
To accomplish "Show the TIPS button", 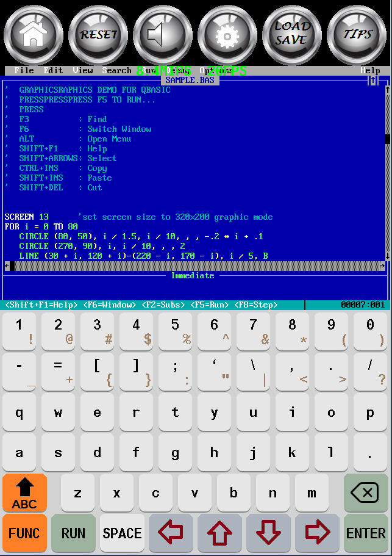I will click(357, 35).
